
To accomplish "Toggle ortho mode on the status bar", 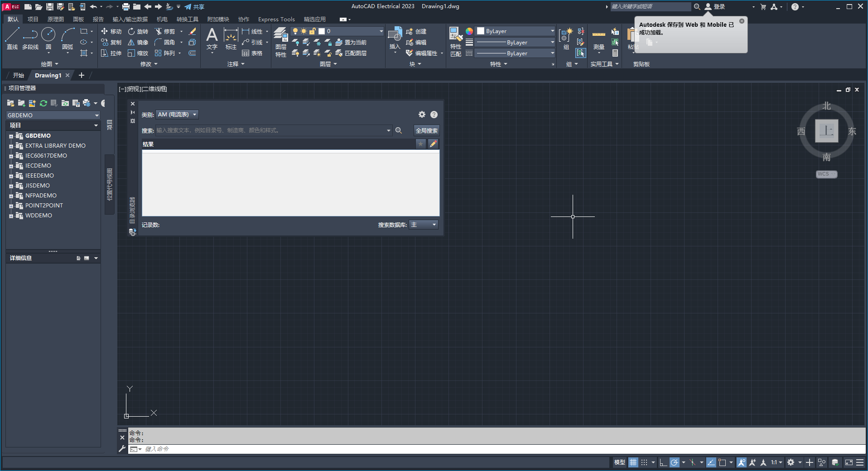I will tap(662, 463).
